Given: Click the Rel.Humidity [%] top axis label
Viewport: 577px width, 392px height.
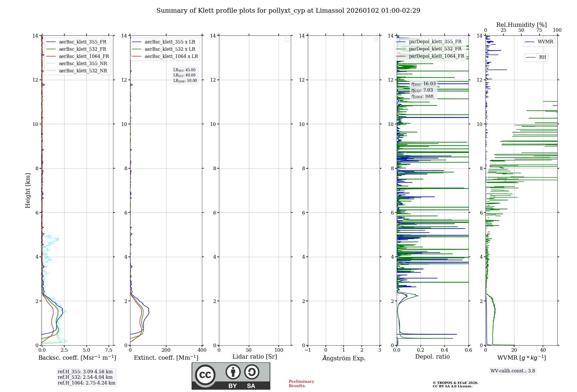Looking at the screenshot, I should (x=521, y=25).
